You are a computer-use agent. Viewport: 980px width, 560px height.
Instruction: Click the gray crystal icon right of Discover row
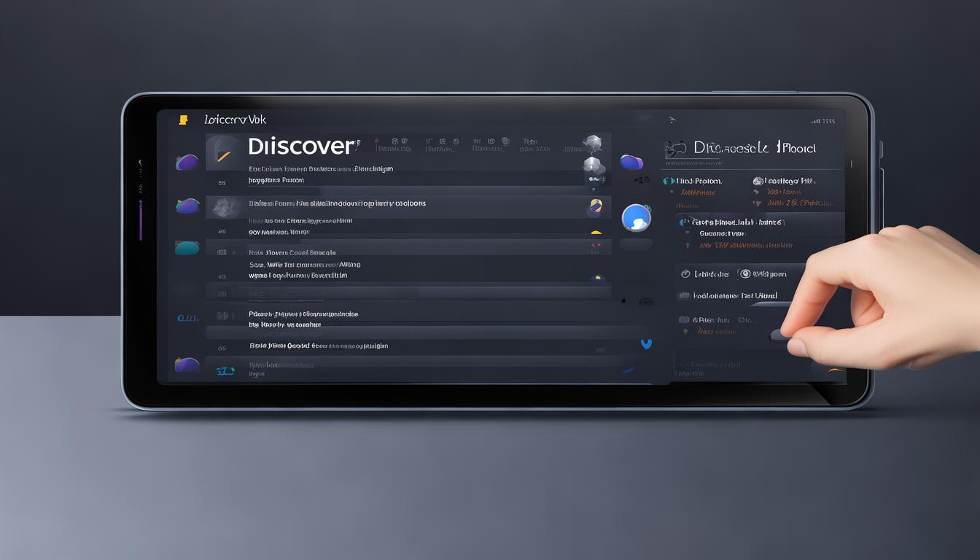tap(592, 143)
